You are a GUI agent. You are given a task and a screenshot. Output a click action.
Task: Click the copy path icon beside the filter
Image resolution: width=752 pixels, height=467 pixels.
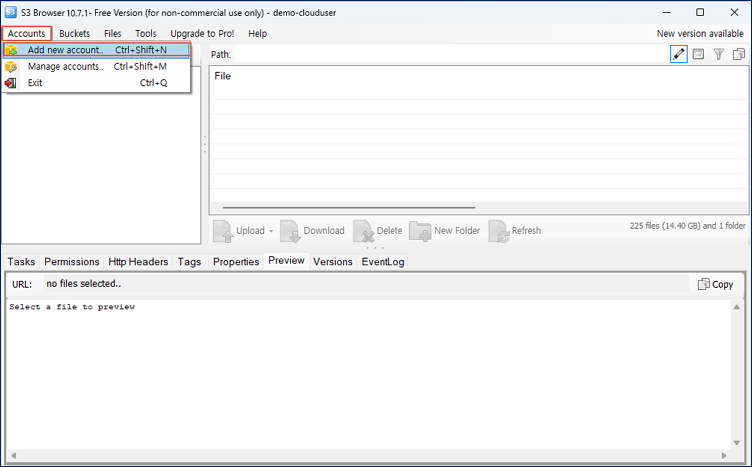click(739, 54)
